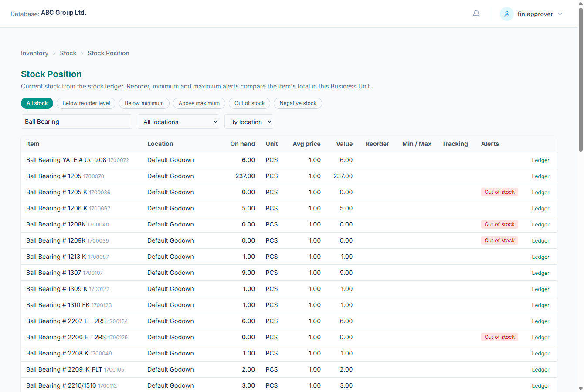
Task: Filter by Negative stock
Action: [298, 103]
